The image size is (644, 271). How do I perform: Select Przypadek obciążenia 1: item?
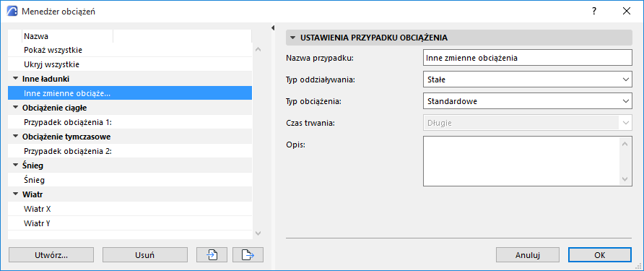[130, 122]
